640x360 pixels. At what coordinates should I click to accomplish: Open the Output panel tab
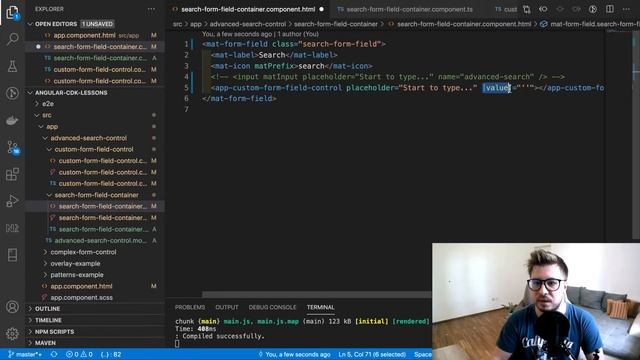point(227,307)
